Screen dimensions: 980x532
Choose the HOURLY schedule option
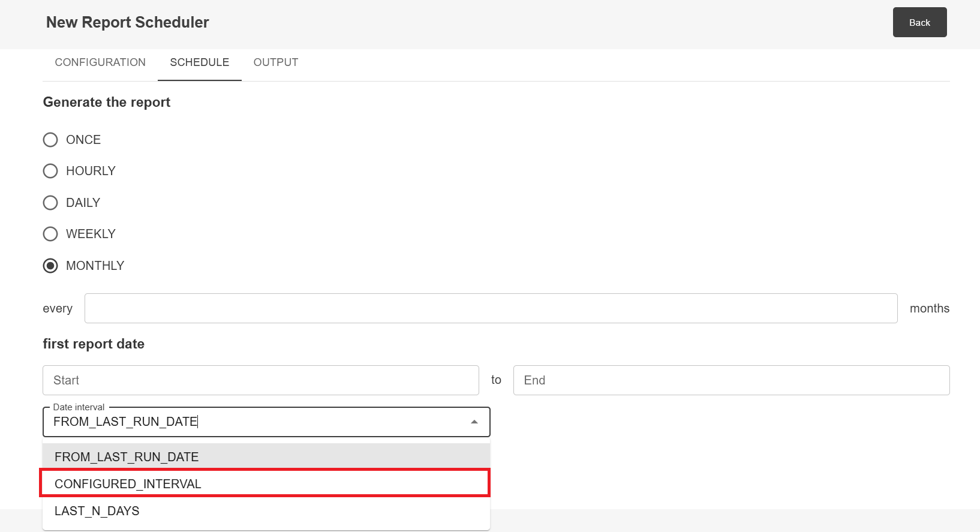click(x=50, y=171)
